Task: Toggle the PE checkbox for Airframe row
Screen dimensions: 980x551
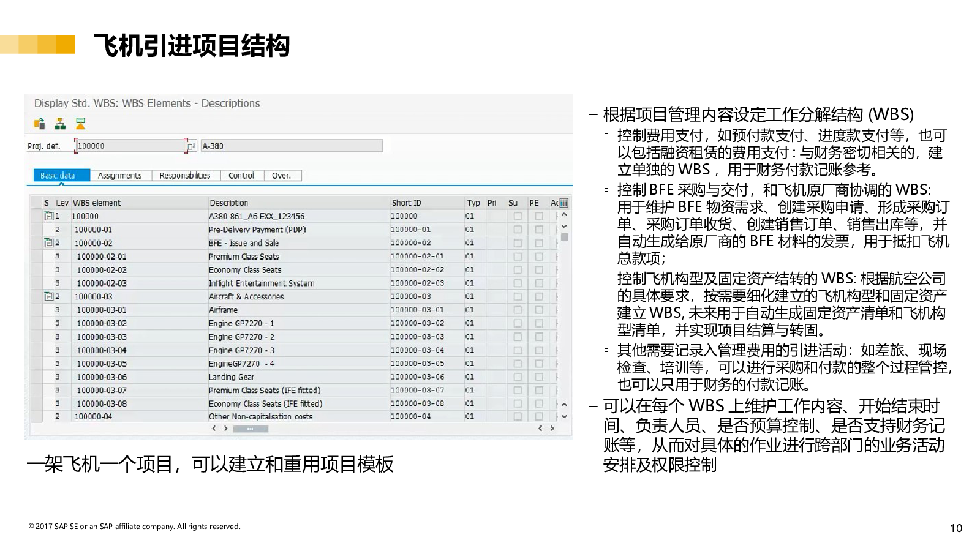Action: click(x=538, y=310)
